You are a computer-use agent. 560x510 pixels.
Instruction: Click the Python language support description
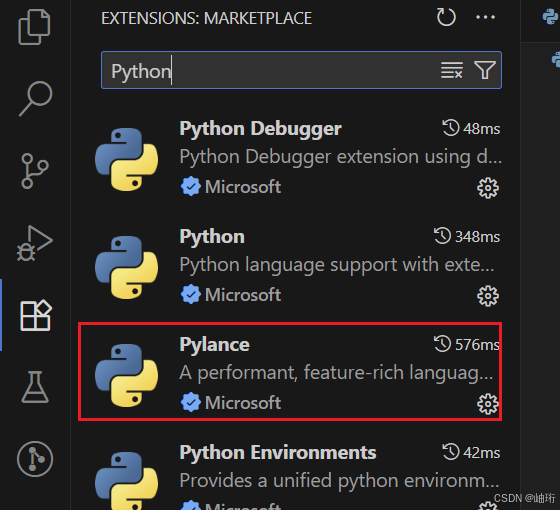(337, 265)
